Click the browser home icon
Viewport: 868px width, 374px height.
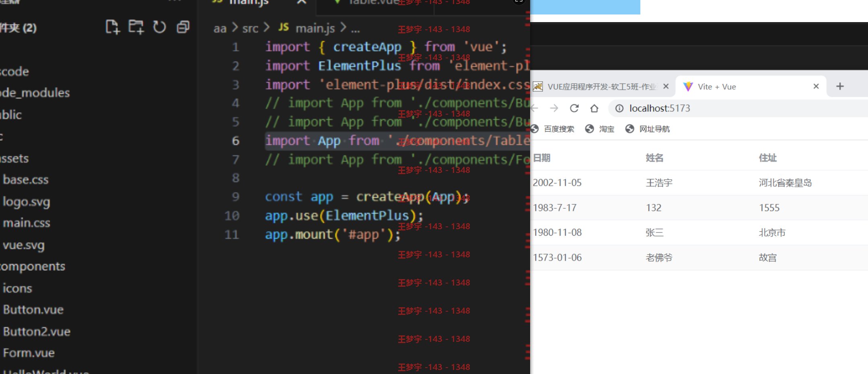point(594,108)
